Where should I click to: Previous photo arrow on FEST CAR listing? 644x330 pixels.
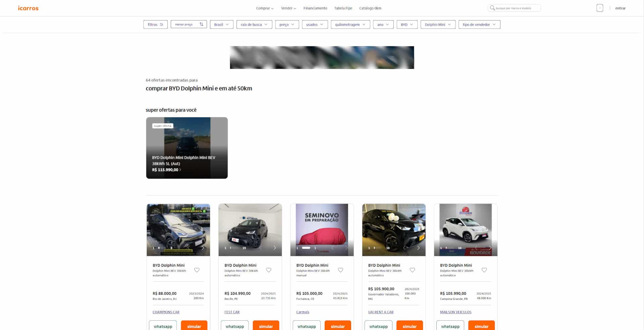click(x=261, y=248)
